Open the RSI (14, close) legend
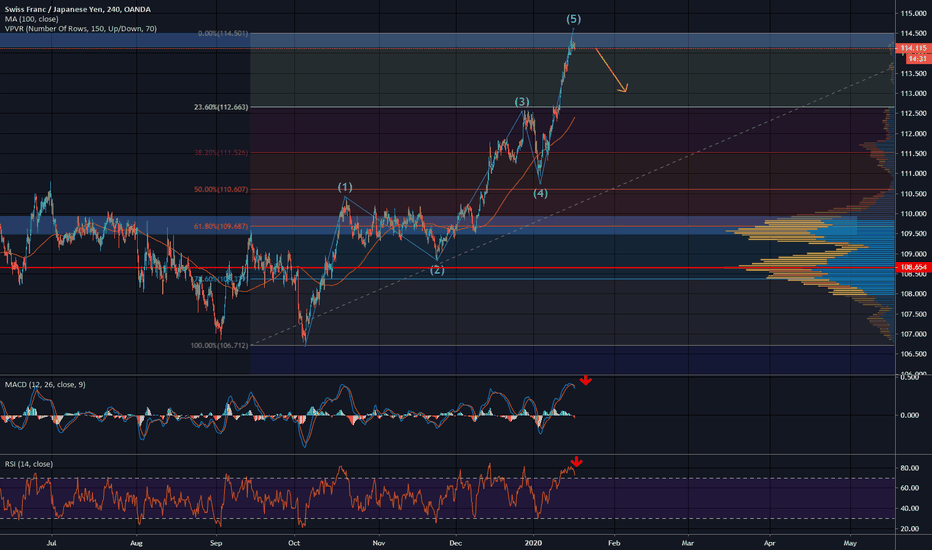 point(27,464)
